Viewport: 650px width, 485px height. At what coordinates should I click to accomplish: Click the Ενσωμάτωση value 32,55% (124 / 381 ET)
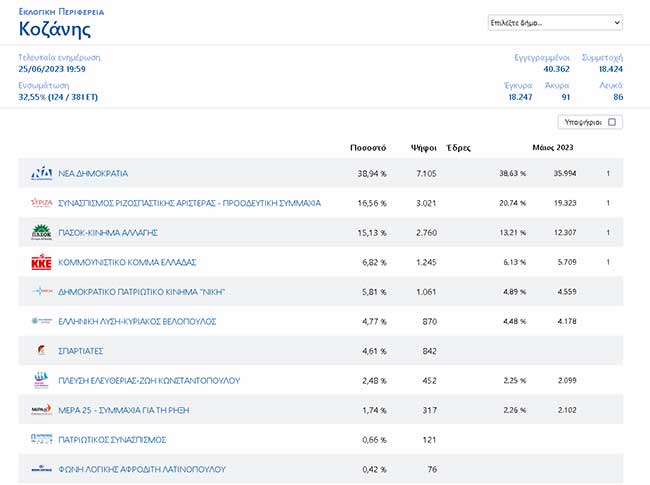(58, 97)
